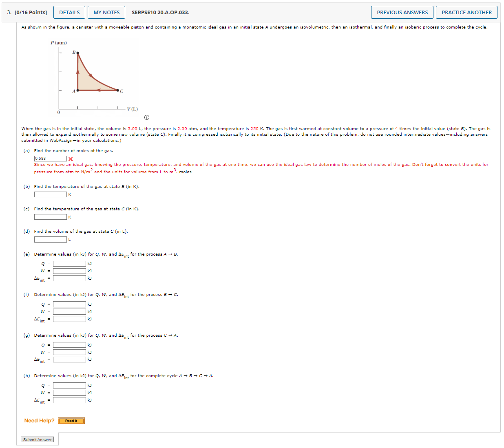This screenshot has width=504, height=448.
Task: Select the volume answer field for part (d)
Action: click(50, 239)
